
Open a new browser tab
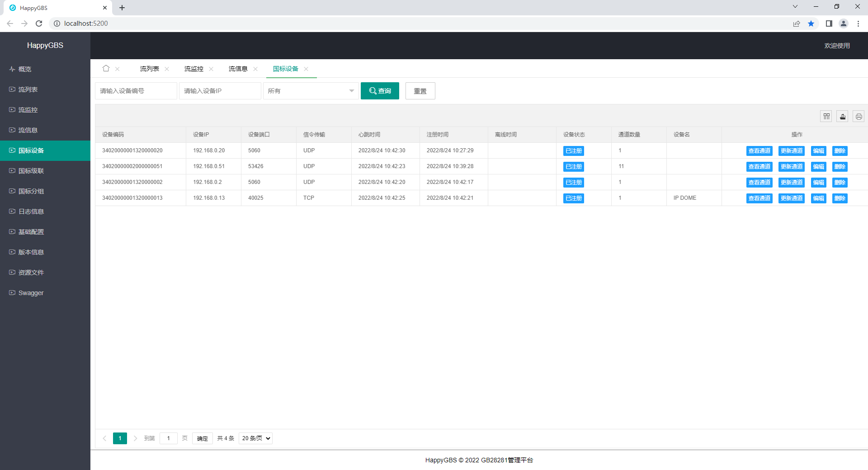click(x=122, y=8)
